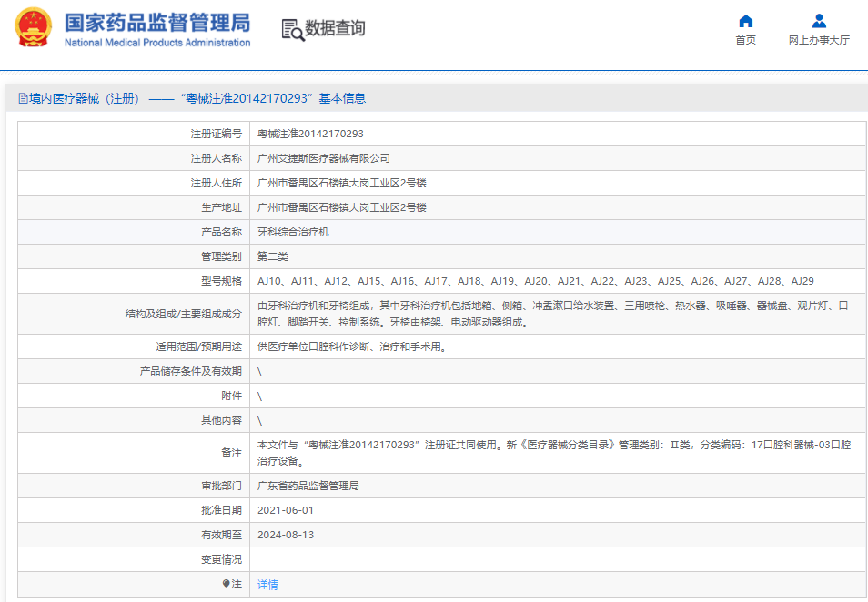868x602 pixels.
Task: Click the document icon before 境内医疗器械
Action: (23, 98)
